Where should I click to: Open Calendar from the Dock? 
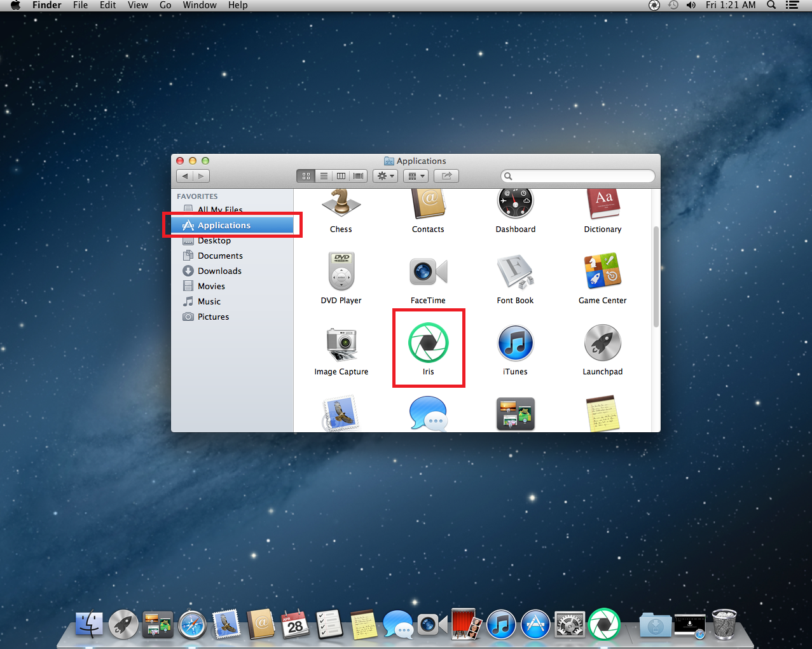tap(295, 625)
